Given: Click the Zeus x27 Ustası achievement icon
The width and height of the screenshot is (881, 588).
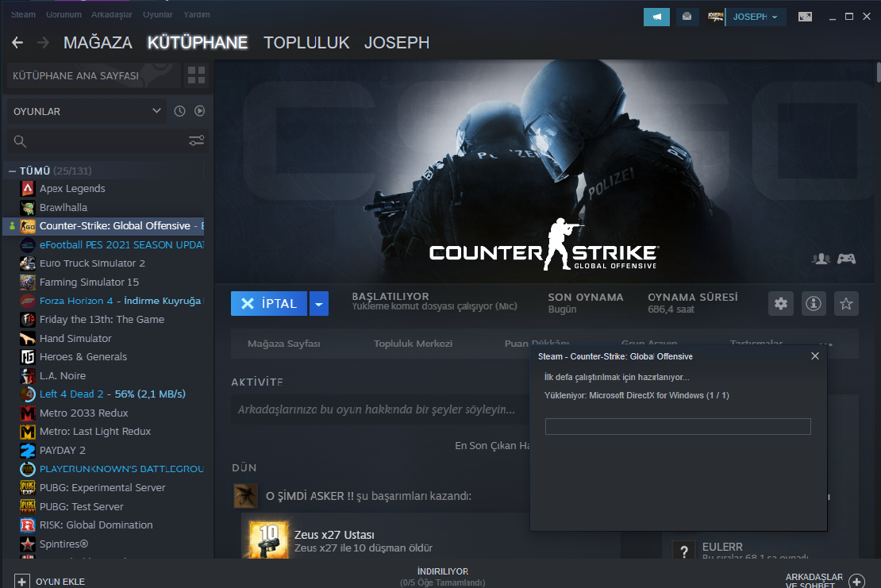Looking at the screenshot, I should click(x=268, y=540).
